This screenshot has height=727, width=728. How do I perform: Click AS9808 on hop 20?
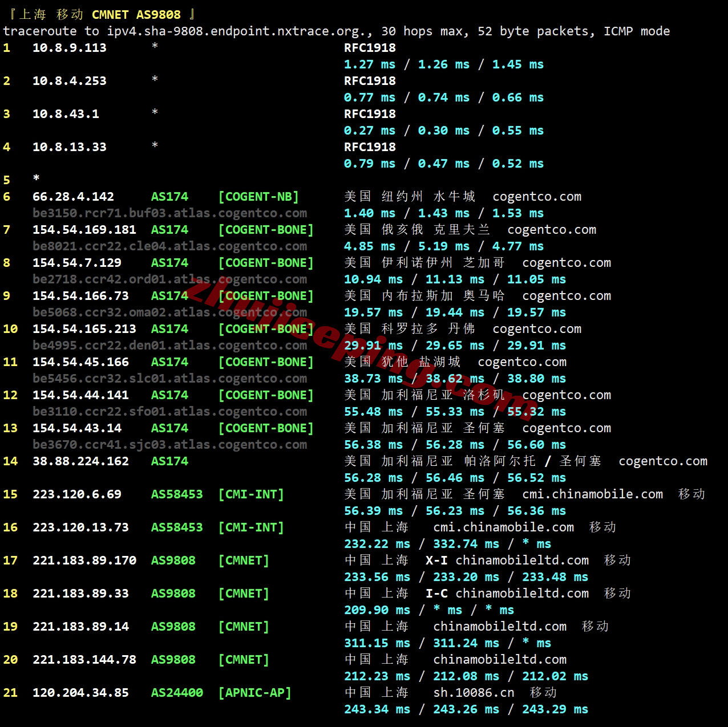[x=173, y=660]
